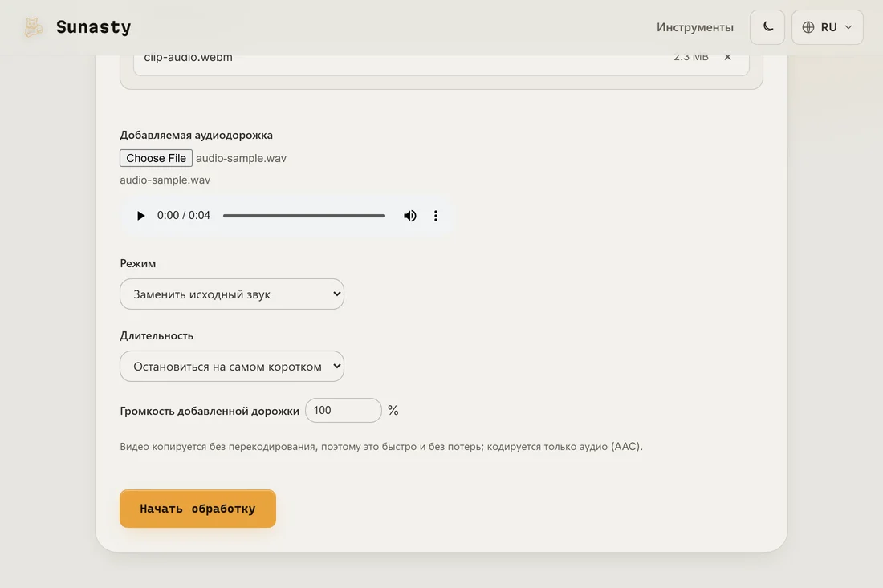Toggle dark mode with moon icon
The width and height of the screenshot is (883, 588).
[767, 27]
